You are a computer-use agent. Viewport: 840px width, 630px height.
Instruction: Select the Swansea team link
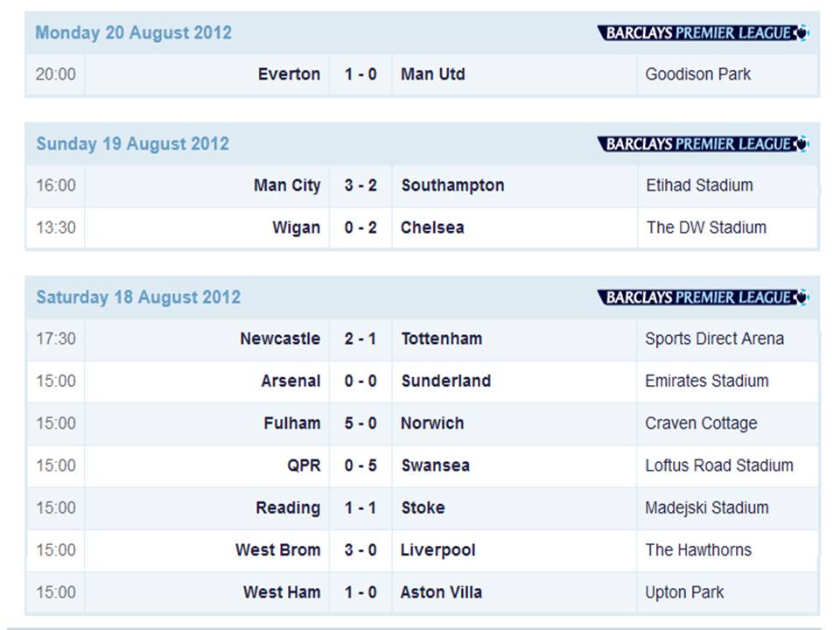click(x=436, y=465)
